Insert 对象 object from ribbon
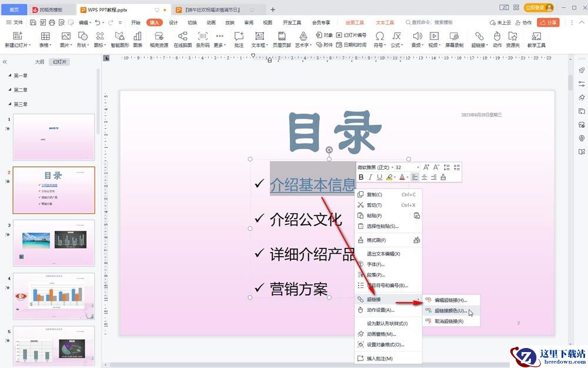 (x=325, y=35)
